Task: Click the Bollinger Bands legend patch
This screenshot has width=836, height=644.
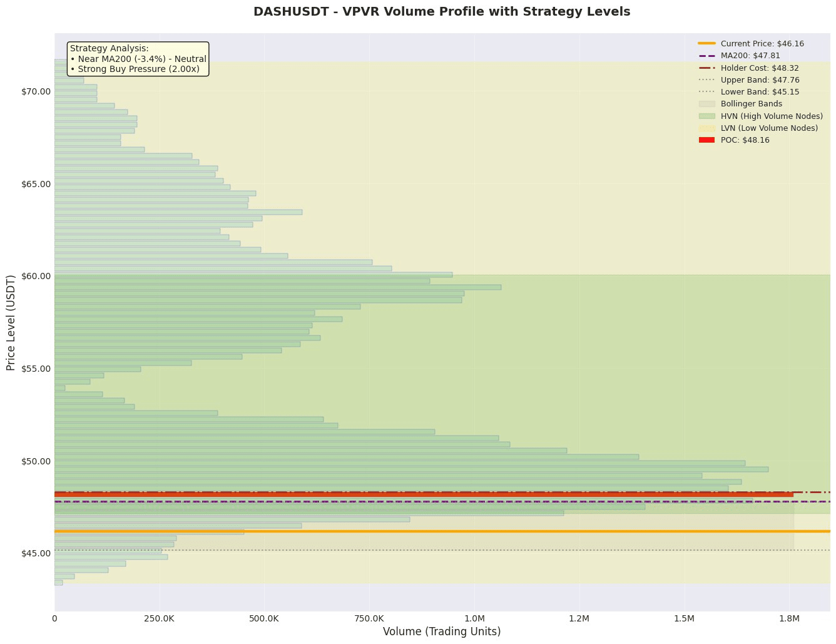Action: (x=706, y=104)
